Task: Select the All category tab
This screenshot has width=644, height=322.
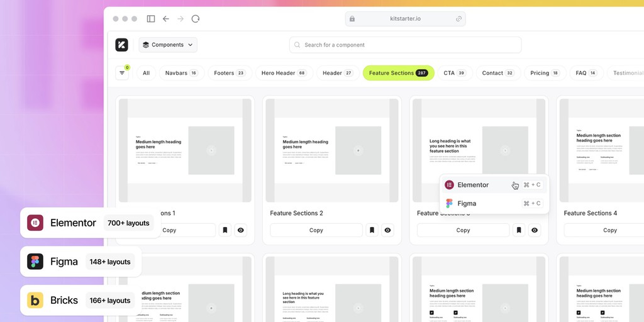Action: [146, 73]
